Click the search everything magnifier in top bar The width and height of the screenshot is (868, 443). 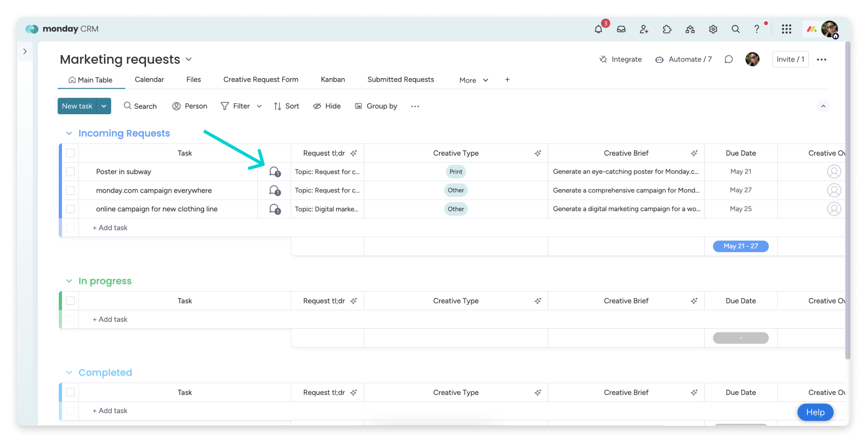tap(736, 29)
